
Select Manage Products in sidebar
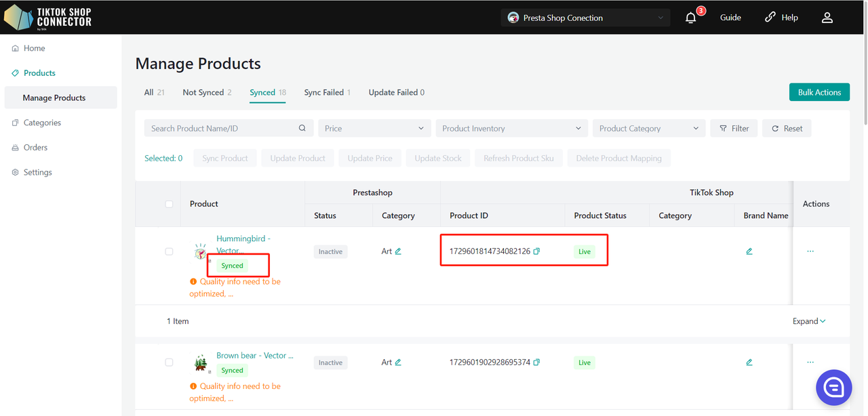pyautogui.click(x=60, y=98)
